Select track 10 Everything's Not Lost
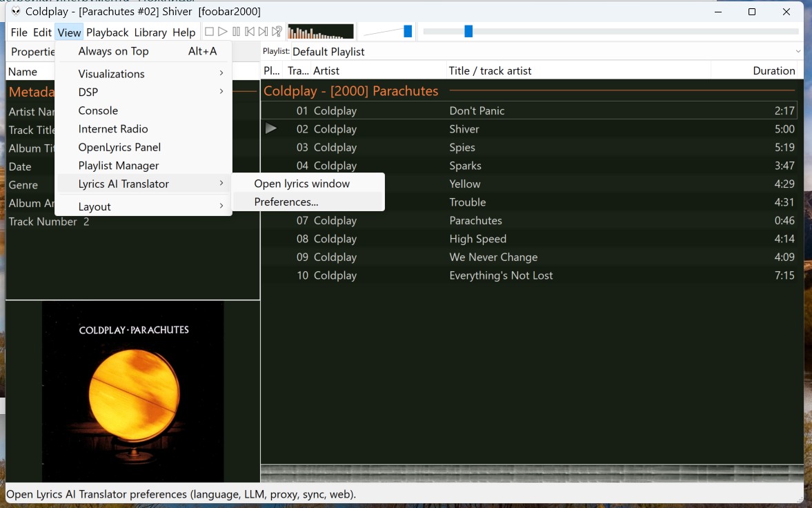This screenshot has height=508, width=812. coord(528,275)
